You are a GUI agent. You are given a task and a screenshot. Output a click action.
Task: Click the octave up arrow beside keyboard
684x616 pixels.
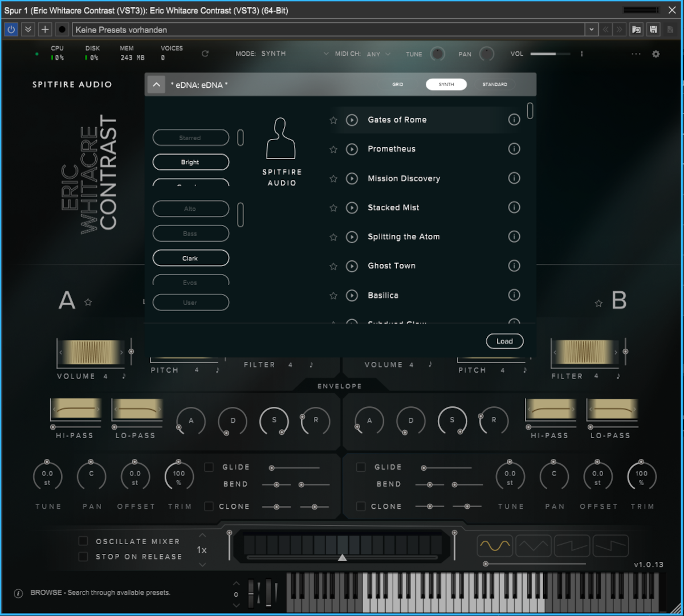point(237,584)
